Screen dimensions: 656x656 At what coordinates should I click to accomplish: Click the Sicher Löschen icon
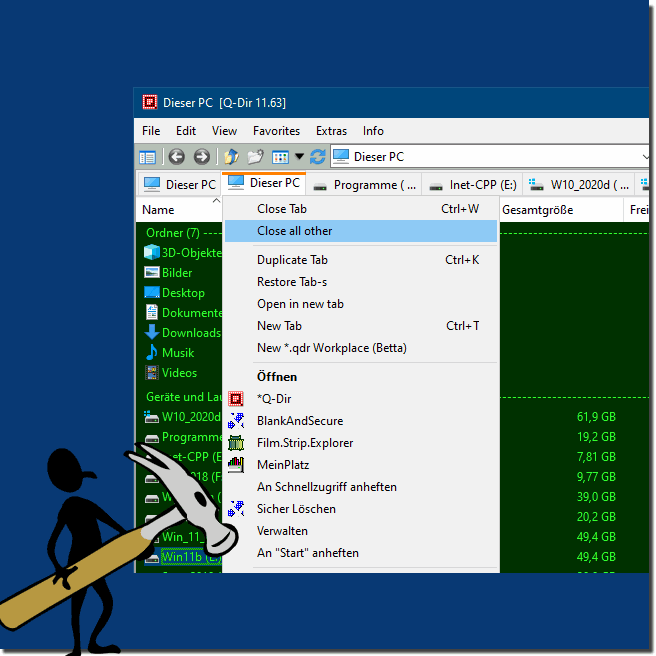tap(236, 509)
